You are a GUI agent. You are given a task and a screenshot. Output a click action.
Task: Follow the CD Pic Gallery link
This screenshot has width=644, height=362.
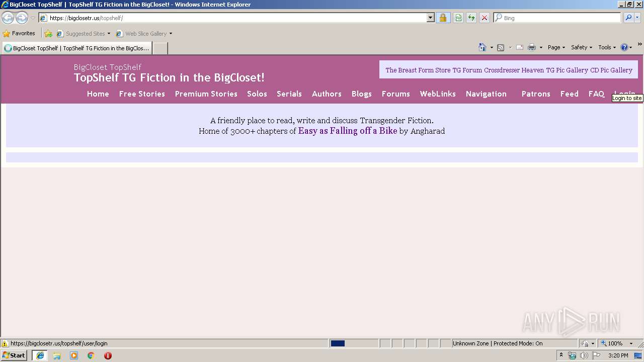point(611,70)
